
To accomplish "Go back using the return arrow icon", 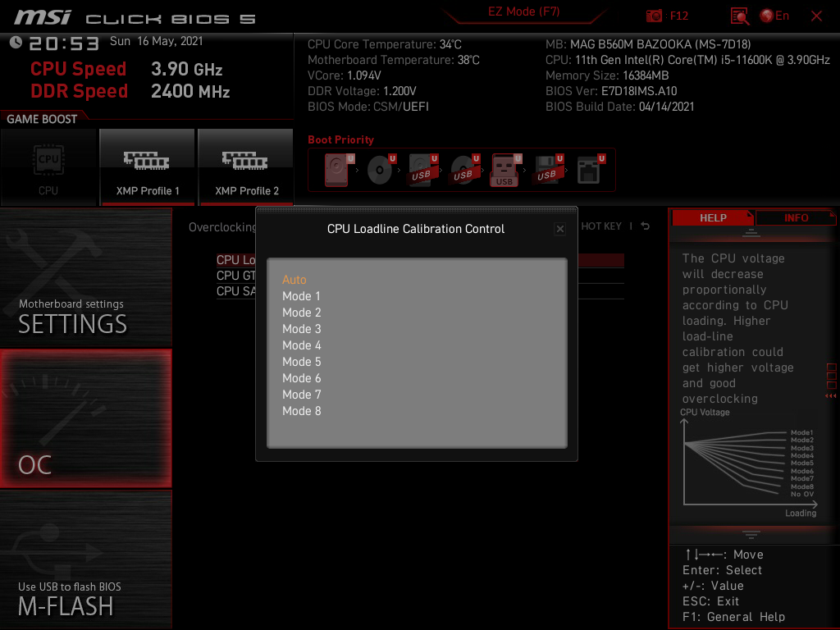I will coord(645,226).
